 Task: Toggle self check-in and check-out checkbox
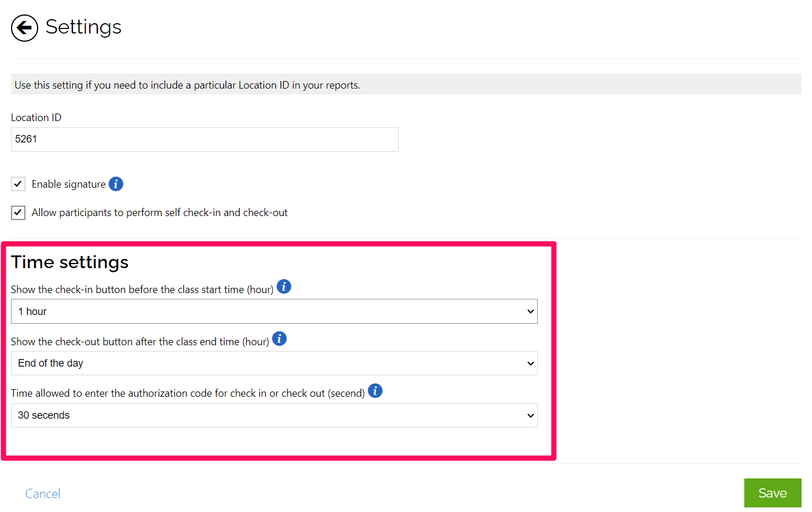pyautogui.click(x=18, y=213)
